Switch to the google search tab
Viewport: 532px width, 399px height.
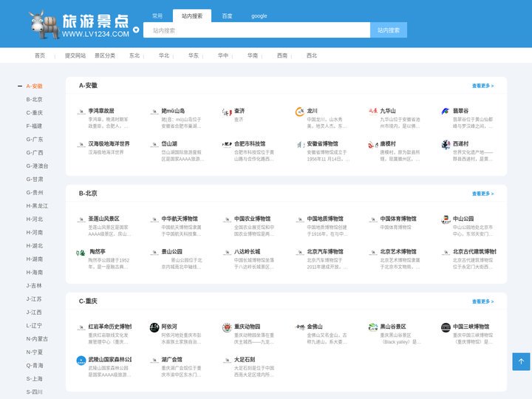click(x=259, y=16)
